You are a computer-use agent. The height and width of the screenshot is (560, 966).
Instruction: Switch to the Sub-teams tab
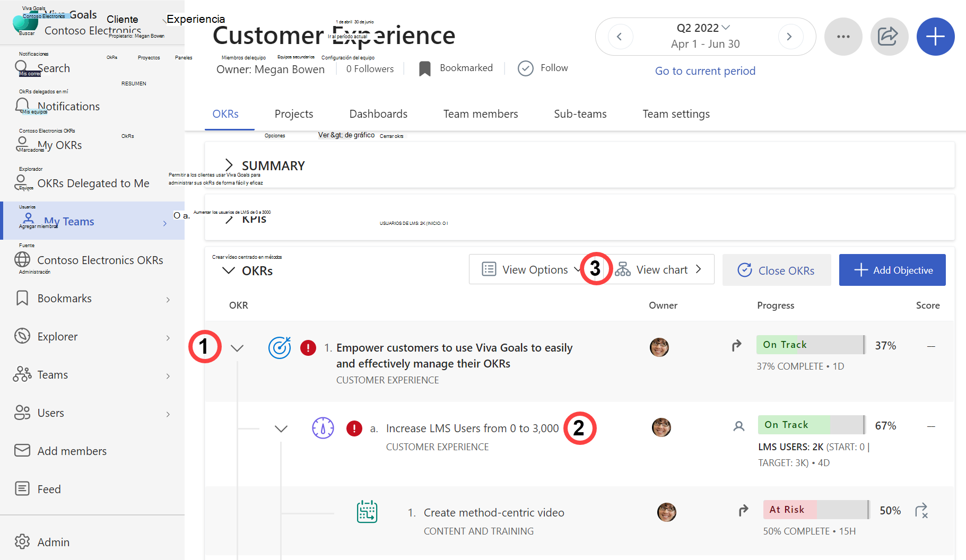(580, 114)
